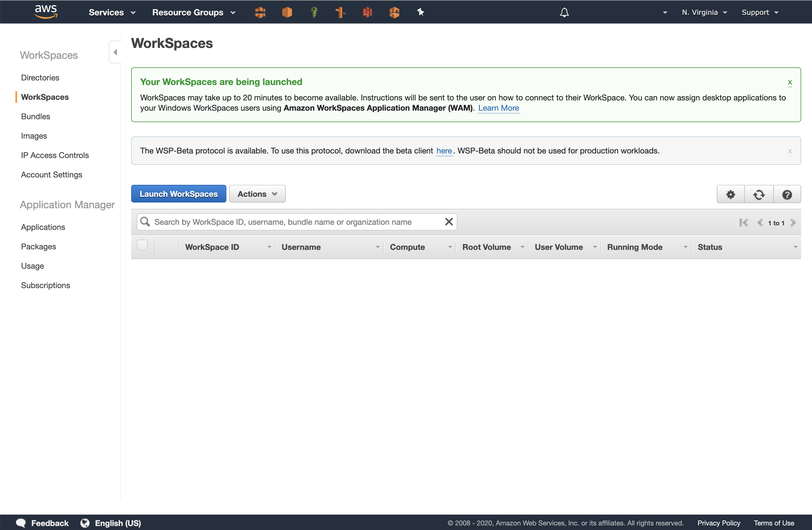This screenshot has width=812, height=530.
Task: Open the first orange stacked-blocks service shortcut
Action: click(x=260, y=13)
